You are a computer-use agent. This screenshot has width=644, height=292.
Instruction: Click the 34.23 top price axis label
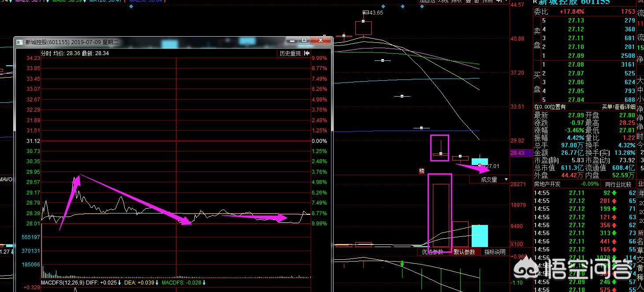[x=34, y=58]
